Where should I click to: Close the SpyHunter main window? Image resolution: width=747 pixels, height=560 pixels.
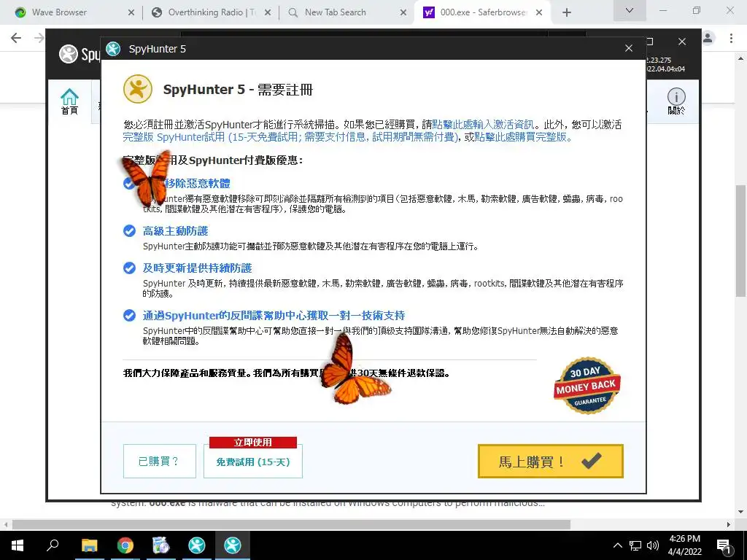(682, 42)
